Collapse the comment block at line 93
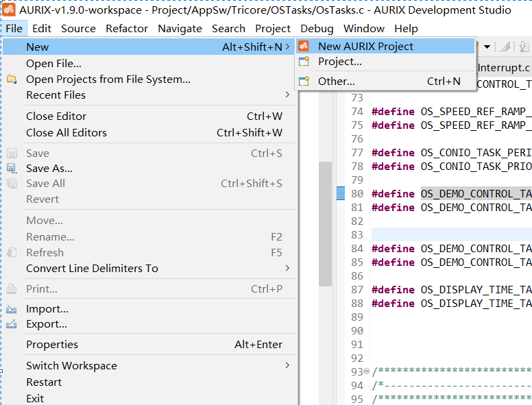 click(366, 371)
